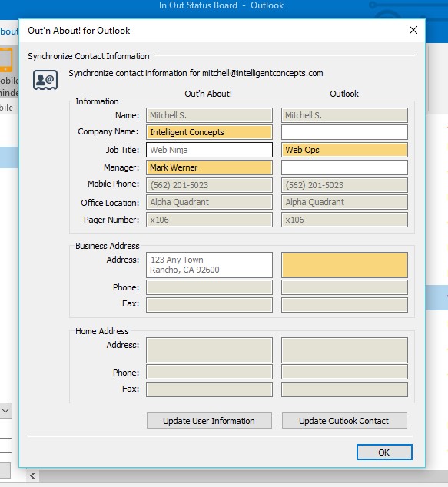Click Outlook Business Fax field
Screen dimensions: 448x487
tap(344, 305)
